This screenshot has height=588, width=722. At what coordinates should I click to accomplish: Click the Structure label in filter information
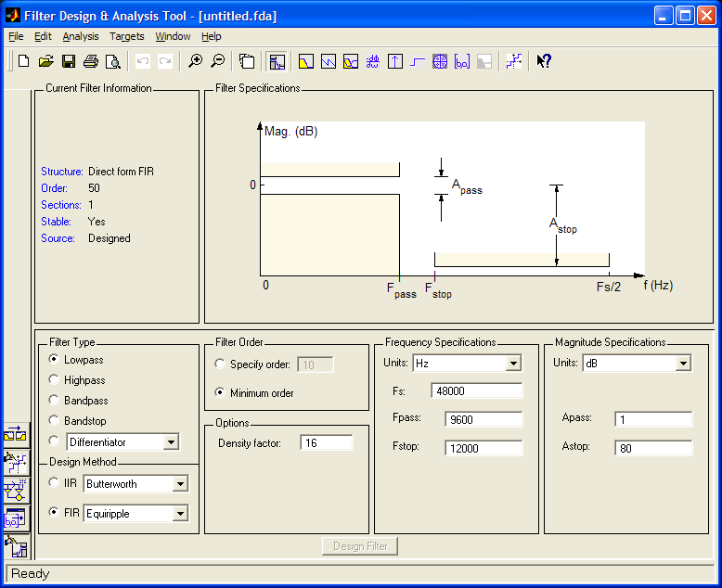[61, 172]
